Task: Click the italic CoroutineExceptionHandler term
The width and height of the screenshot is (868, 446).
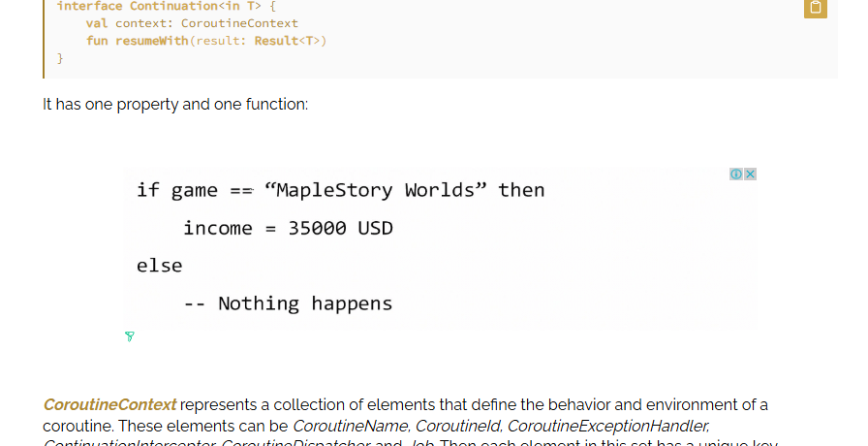Action: click(x=607, y=426)
